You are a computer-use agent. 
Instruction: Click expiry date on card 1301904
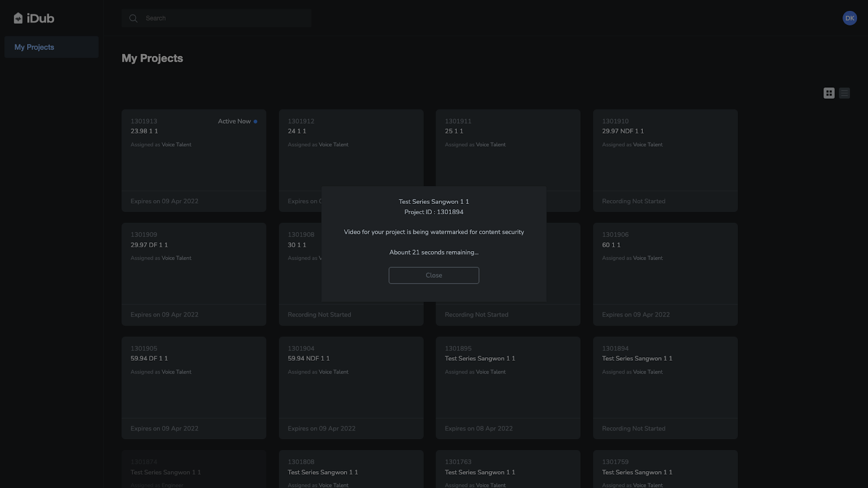click(322, 428)
